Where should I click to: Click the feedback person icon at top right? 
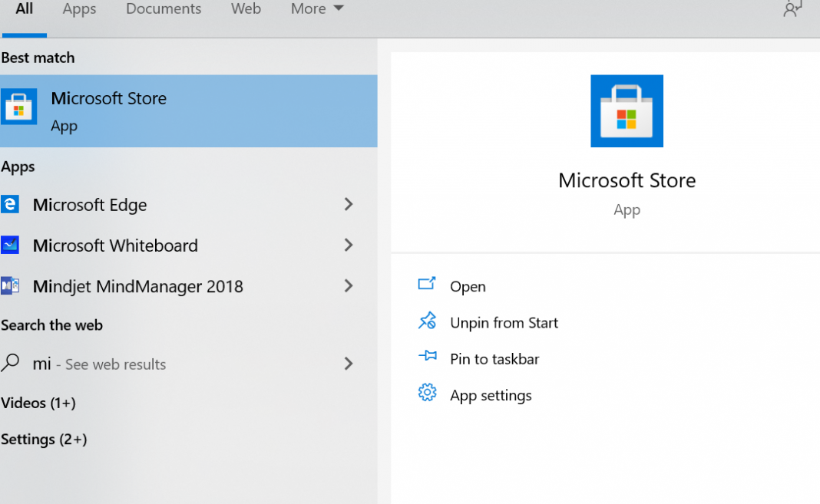[792, 9]
